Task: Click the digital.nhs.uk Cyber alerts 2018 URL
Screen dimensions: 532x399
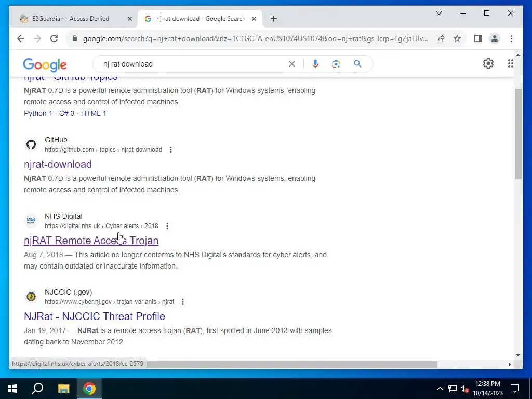Action: (101, 226)
